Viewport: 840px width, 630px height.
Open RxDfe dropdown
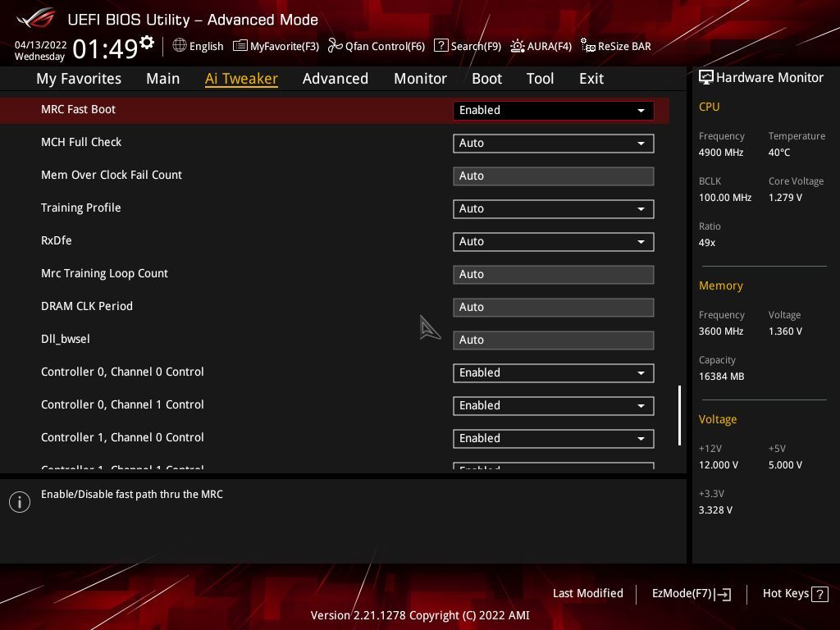[554, 242]
